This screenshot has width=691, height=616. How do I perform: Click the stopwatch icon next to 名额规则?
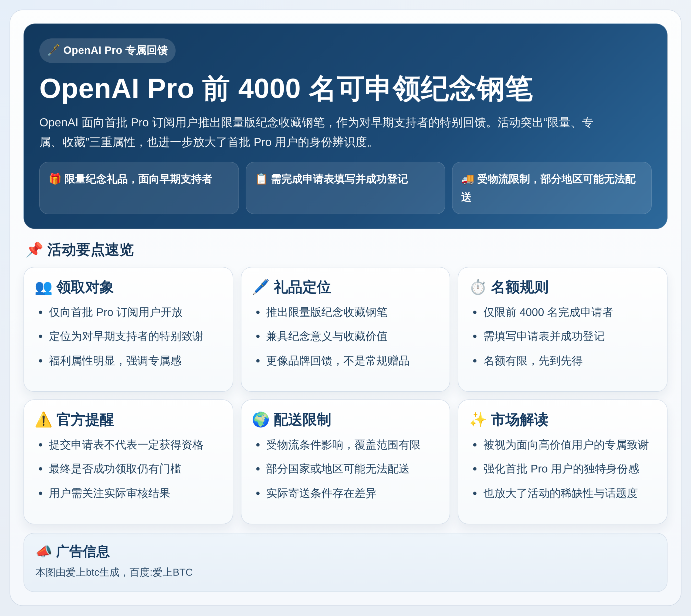click(x=478, y=287)
